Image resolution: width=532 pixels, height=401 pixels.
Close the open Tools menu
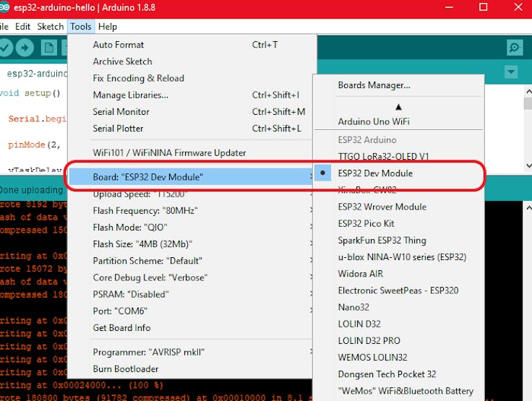click(81, 27)
